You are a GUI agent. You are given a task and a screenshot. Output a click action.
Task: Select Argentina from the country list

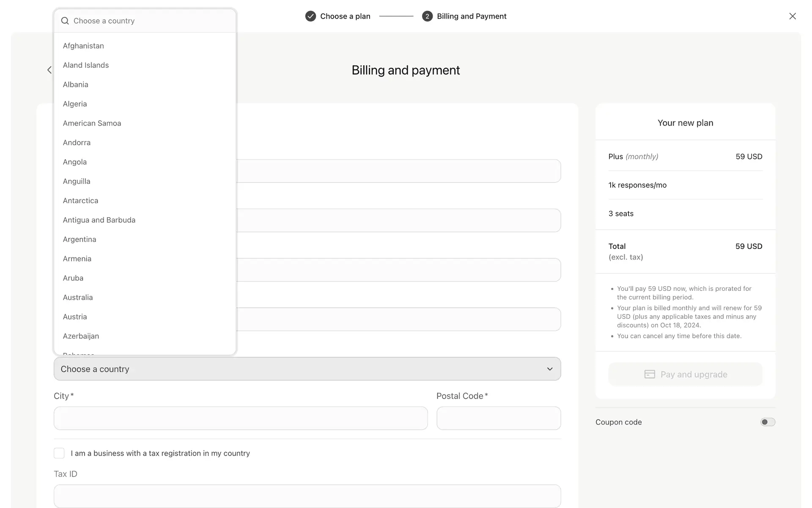[80, 239]
